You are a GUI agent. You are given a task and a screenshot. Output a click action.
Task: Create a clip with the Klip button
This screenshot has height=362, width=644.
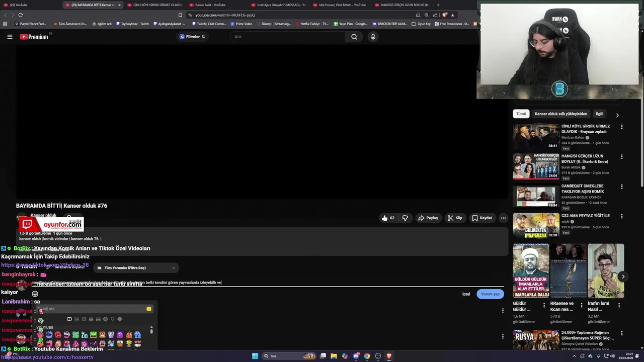pos(455,218)
